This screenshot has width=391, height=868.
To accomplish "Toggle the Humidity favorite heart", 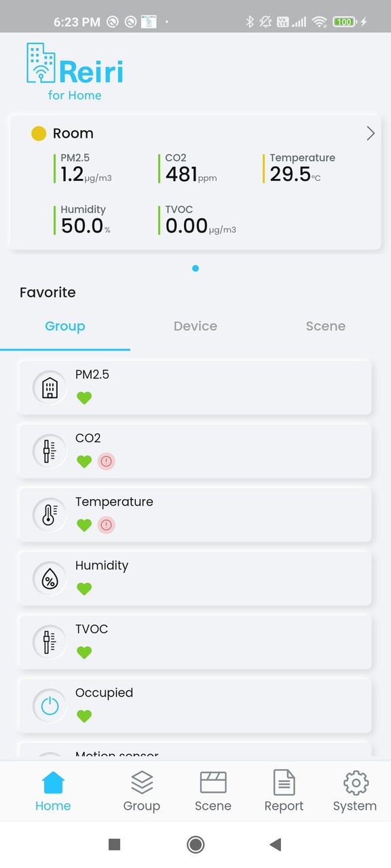I will [84, 589].
